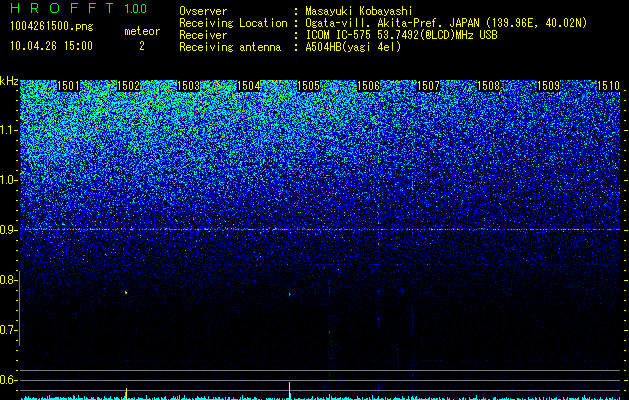629x400 pixels.
Task: Click the 'Ovserver' field label
Action: click(x=203, y=11)
